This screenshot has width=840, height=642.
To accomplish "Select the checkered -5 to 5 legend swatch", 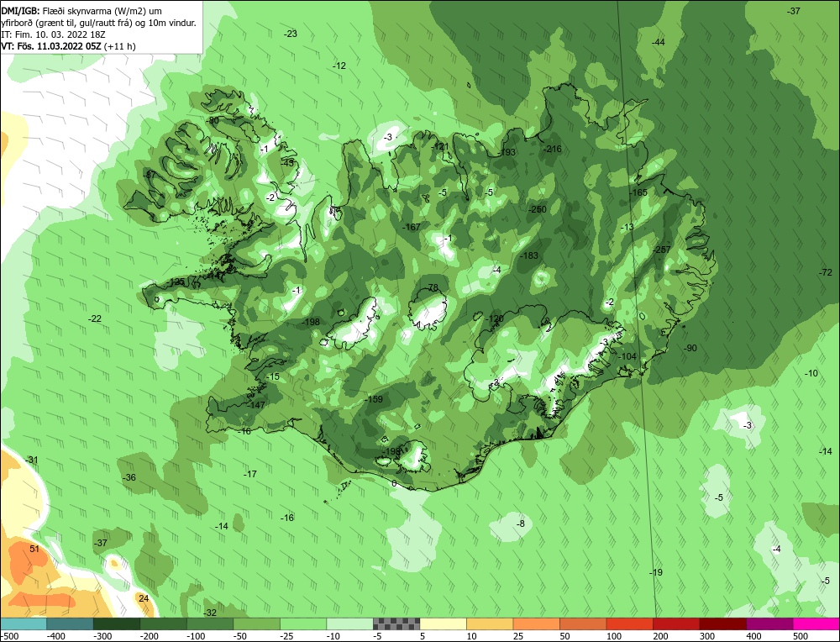I will pyautogui.click(x=396, y=624).
